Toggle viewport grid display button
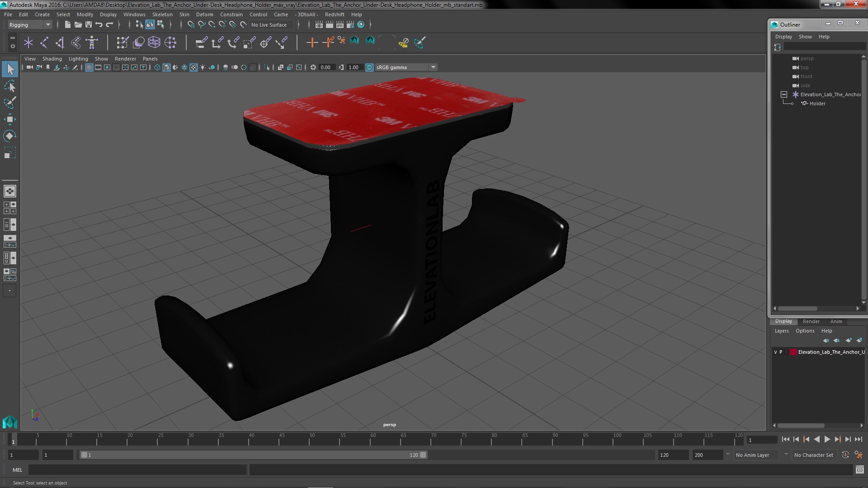 (89, 67)
